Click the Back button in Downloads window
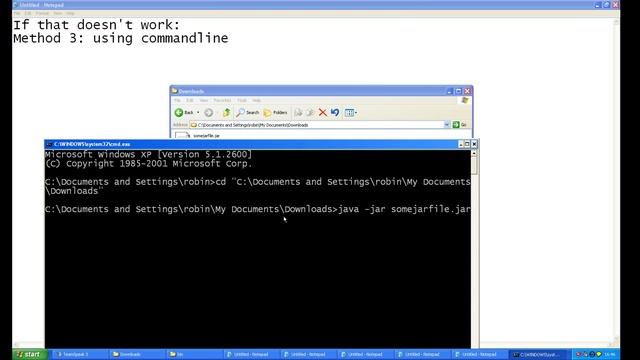The image size is (640, 360). pyautogui.click(x=184, y=113)
